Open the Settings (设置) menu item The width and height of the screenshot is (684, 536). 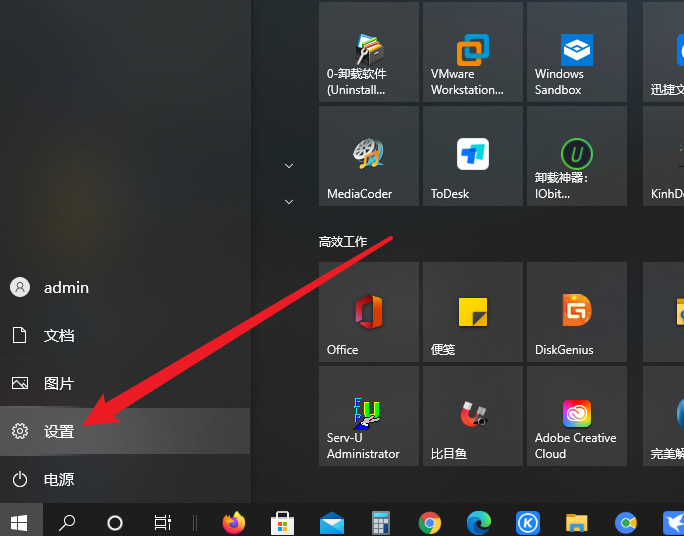coord(60,432)
